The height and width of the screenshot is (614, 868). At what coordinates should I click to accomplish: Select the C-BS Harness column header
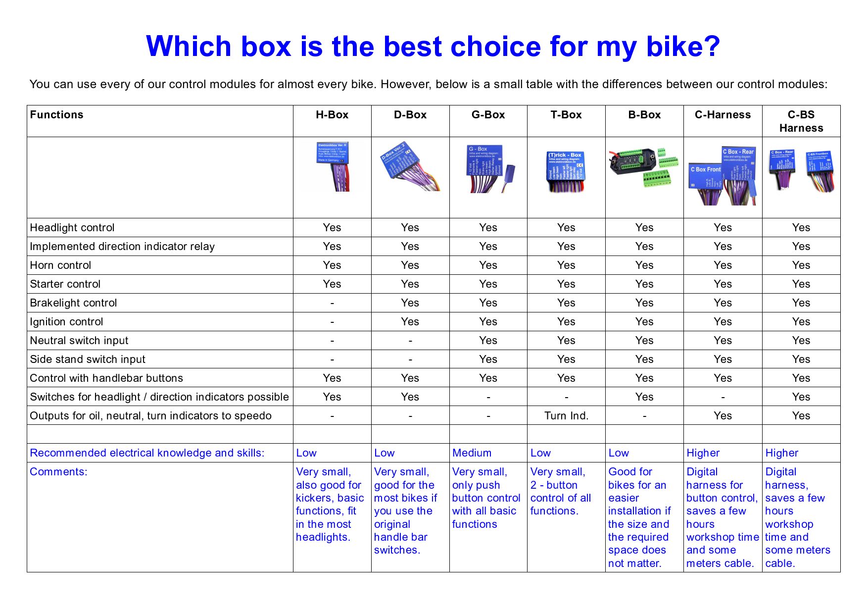[x=801, y=121]
